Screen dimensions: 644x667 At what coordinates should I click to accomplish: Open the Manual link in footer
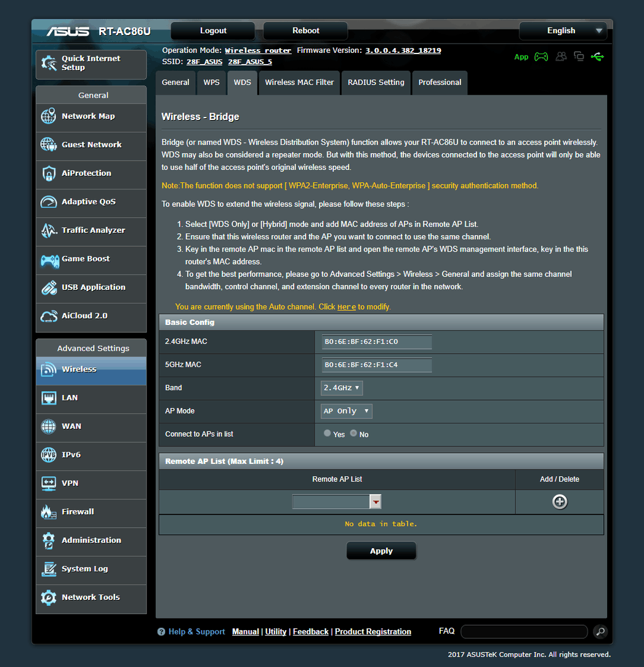pos(246,632)
